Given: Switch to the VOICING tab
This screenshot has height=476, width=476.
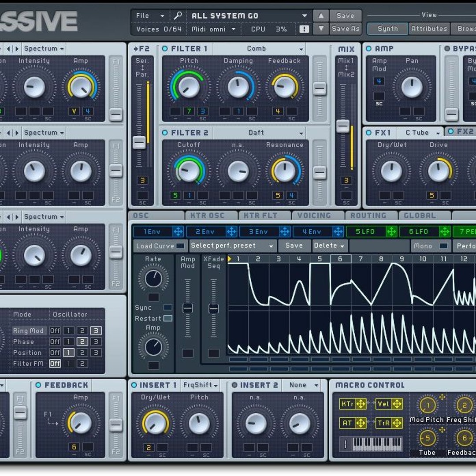Looking at the screenshot, I should pyautogui.click(x=314, y=216).
